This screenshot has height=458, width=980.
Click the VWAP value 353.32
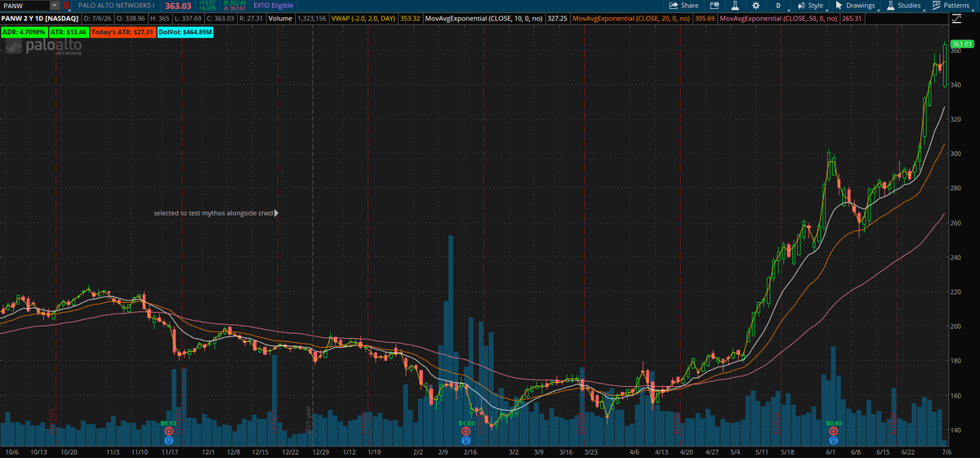(x=409, y=17)
